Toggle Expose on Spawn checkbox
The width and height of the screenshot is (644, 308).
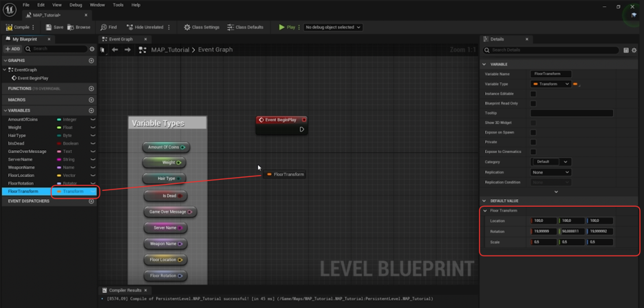point(533,132)
